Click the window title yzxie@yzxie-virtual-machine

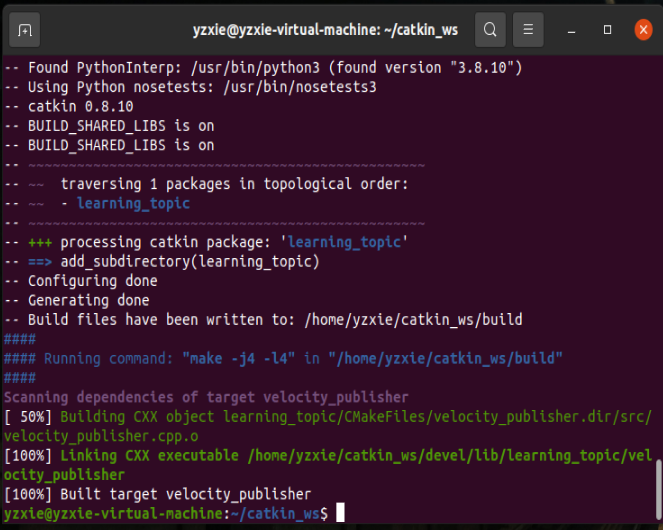click(325, 30)
